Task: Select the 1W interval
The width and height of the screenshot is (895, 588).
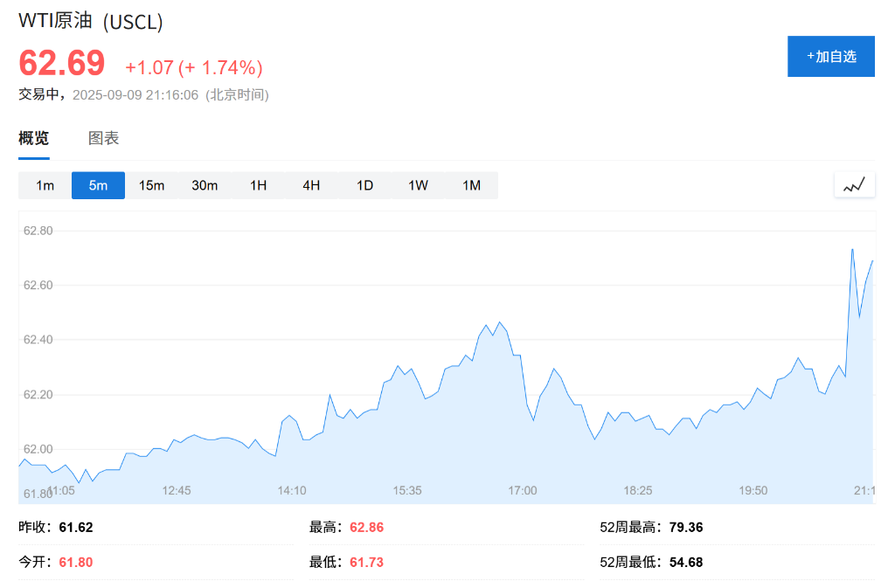Action: click(418, 185)
